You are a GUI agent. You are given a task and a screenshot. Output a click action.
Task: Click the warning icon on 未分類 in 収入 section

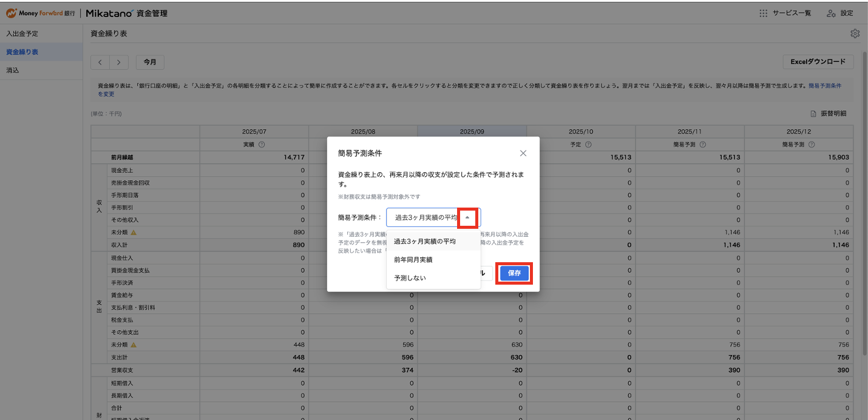[134, 232]
